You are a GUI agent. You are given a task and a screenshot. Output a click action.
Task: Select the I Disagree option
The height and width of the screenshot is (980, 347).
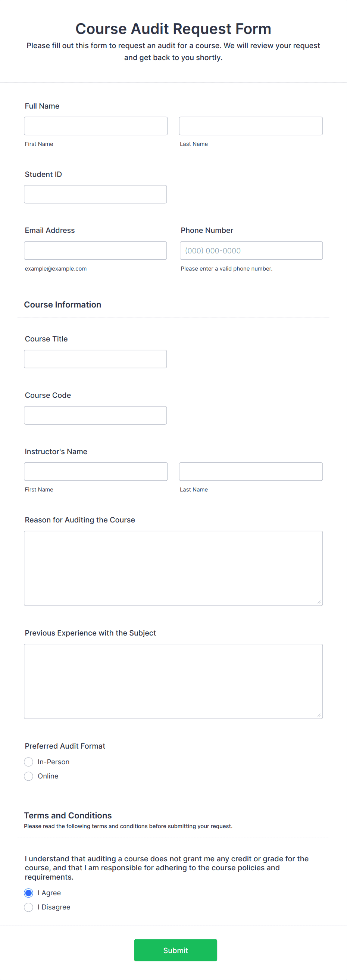pyautogui.click(x=28, y=907)
